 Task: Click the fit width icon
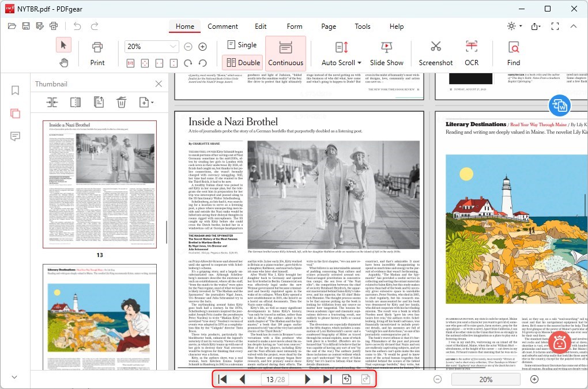point(159,63)
